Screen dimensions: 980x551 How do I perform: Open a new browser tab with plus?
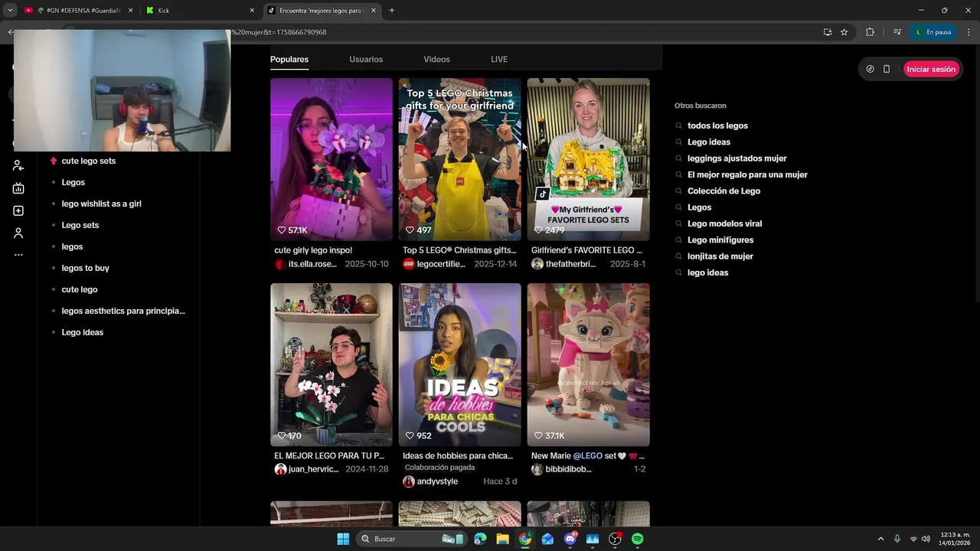[392, 11]
